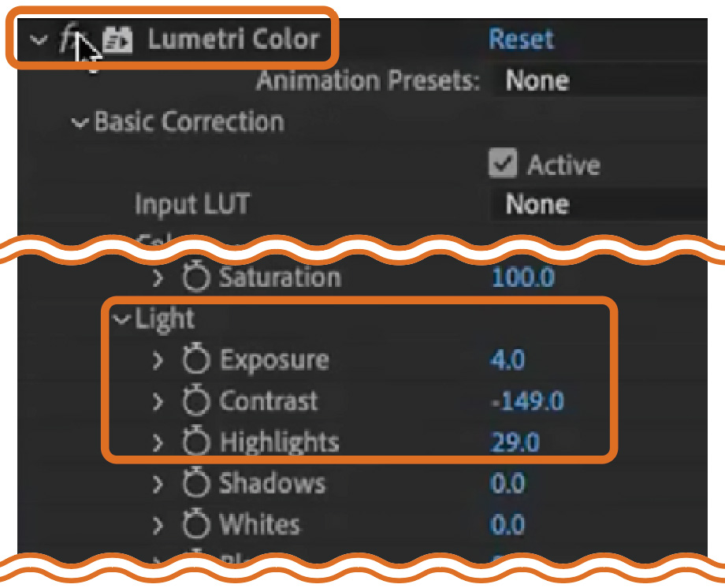The height and width of the screenshot is (588, 725).
Task: Enable the Contrast keyframe stopwatch
Action: (x=196, y=401)
